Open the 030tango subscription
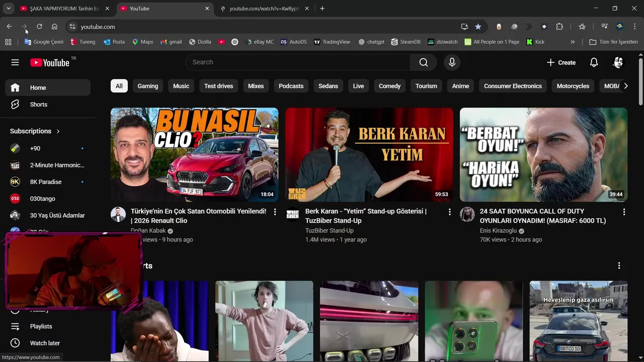644x362 pixels. [48, 199]
